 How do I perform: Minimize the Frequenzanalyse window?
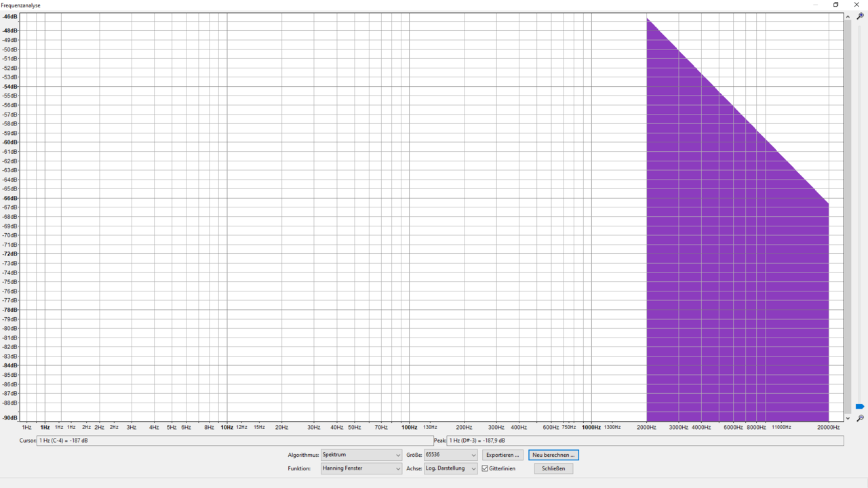[815, 5]
